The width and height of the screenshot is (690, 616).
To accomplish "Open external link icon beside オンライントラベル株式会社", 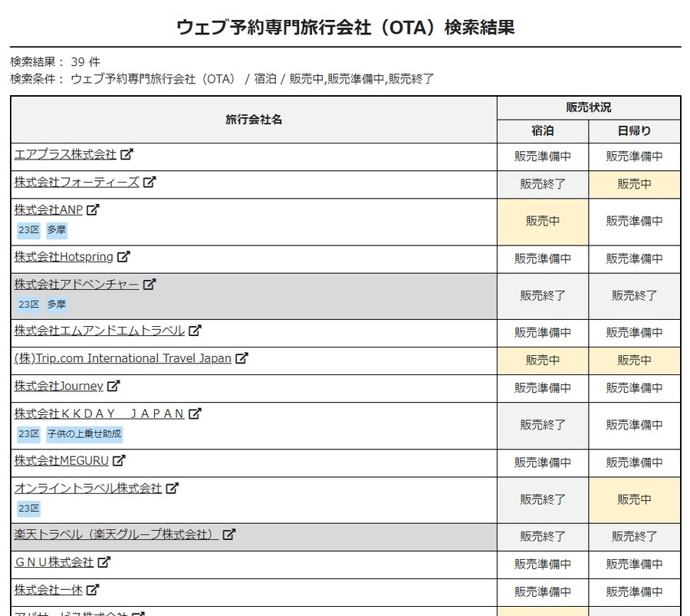I will coord(172,488).
